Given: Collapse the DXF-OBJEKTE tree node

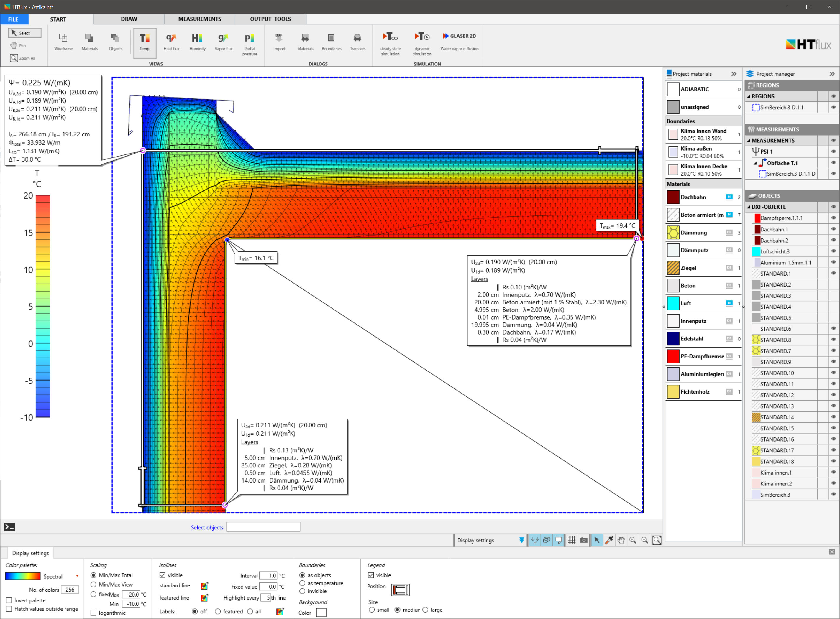Looking at the screenshot, I should pyautogui.click(x=749, y=207).
